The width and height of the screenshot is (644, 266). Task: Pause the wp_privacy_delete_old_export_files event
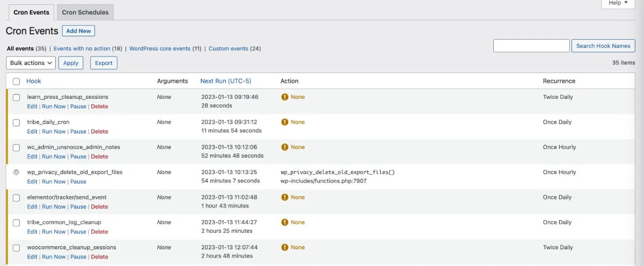(x=78, y=182)
